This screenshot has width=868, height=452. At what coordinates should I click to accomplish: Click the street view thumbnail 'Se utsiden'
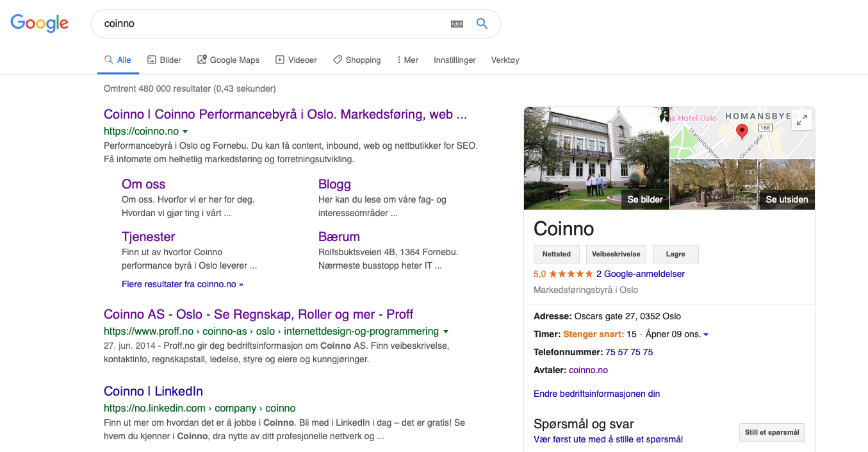click(x=742, y=185)
